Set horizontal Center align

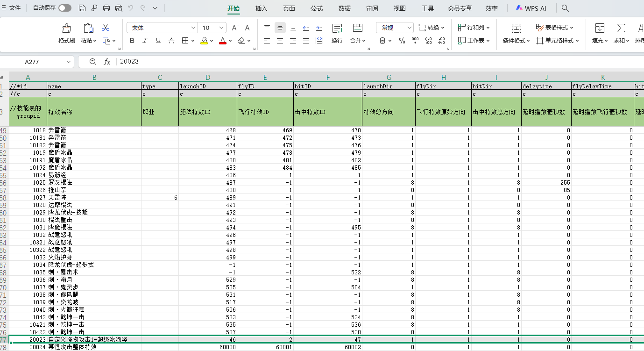(x=280, y=41)
